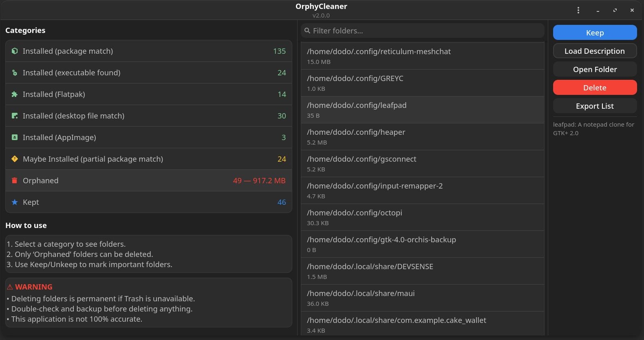Open Maybe Installed (partial package match)
Screen dimensions: 644x340
(x=149, y=159)
